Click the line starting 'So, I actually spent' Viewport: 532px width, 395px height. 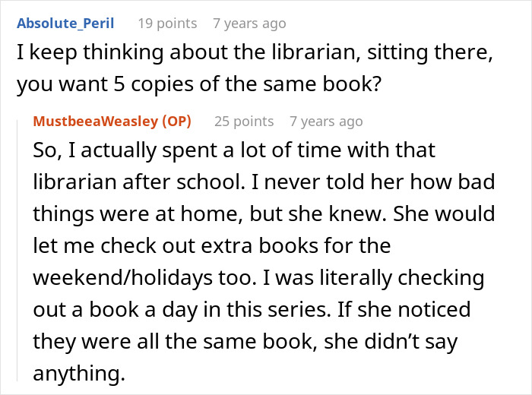(234, 150)
